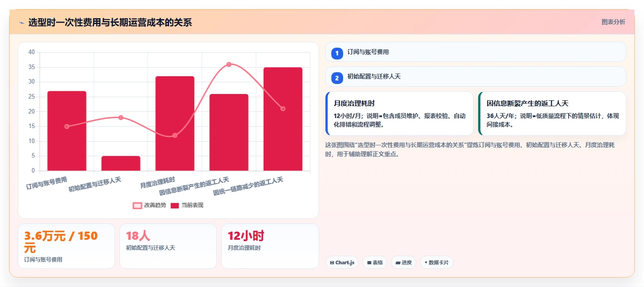Click the header icon before the title
This screenshot has width=644, height=287.
pos(21,22)
